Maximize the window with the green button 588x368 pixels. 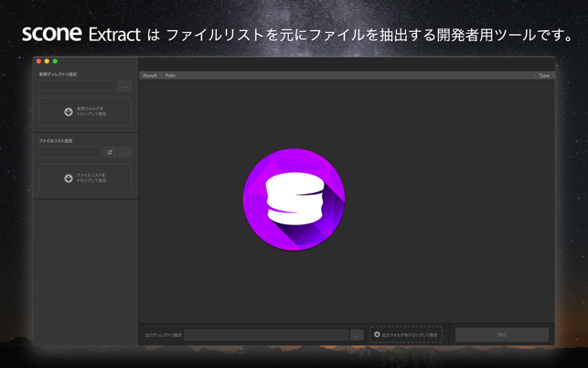(55, 60)
